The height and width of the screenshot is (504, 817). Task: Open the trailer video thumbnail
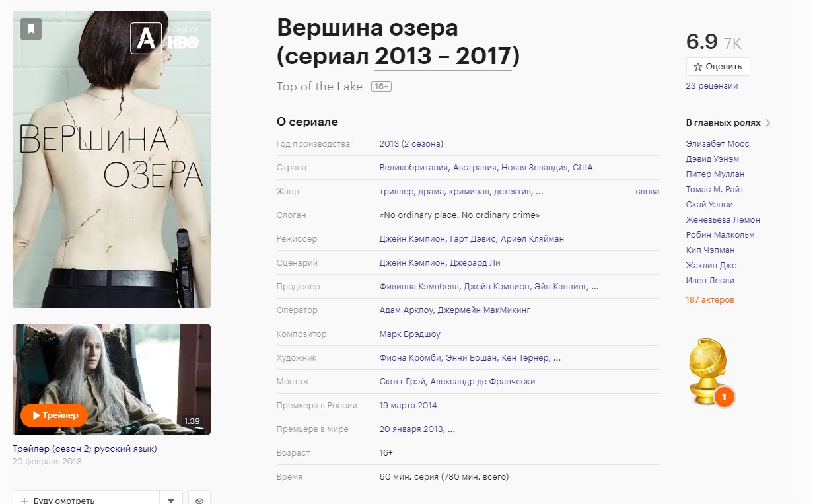click(112, 379)
